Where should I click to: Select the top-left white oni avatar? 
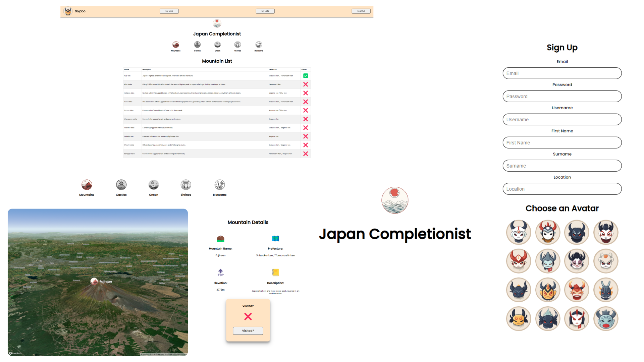(518, 232)
